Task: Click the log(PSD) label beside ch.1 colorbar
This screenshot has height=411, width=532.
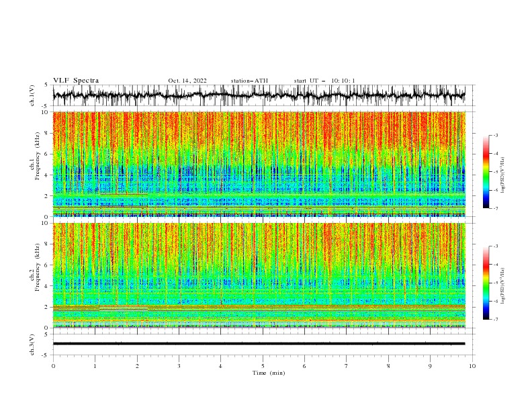Action: click(x=503, y=175)
